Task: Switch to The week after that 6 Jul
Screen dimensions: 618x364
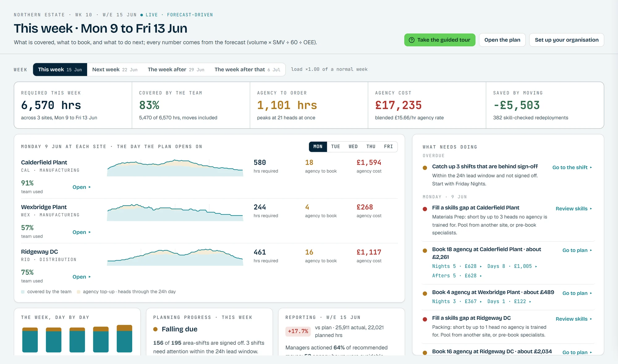Action: 247,70
